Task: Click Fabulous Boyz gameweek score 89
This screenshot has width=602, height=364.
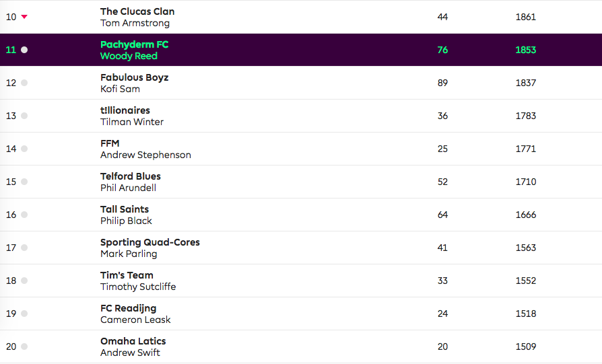Action: pyautogui.click(x=442, y=83)
